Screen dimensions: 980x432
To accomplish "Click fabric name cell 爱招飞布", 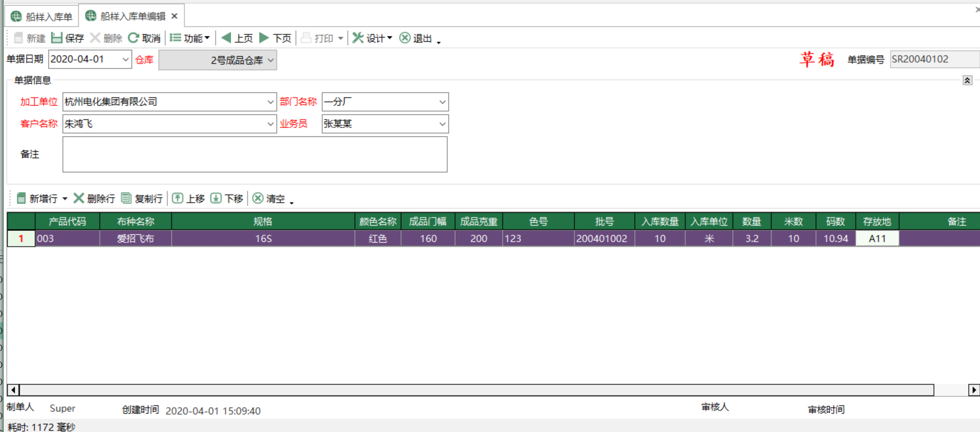I will coord(135,238).
